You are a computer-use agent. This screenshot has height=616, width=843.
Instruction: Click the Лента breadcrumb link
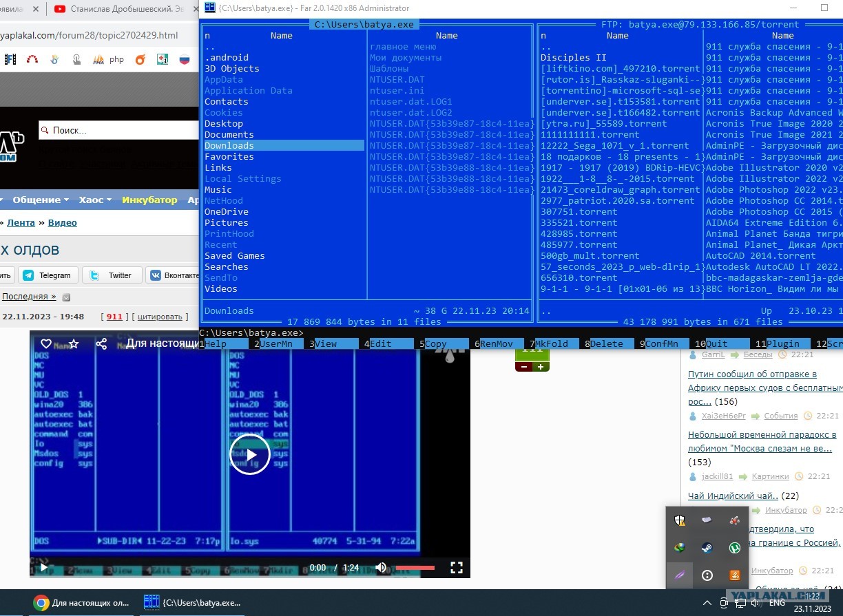point(21,222)
